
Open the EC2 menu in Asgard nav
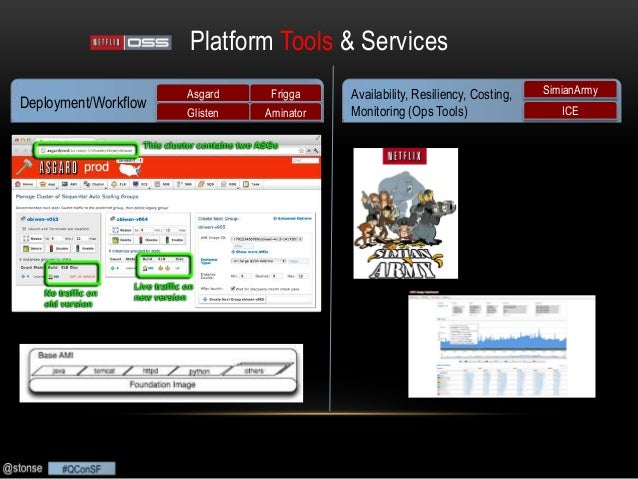[x=141, y=184]
